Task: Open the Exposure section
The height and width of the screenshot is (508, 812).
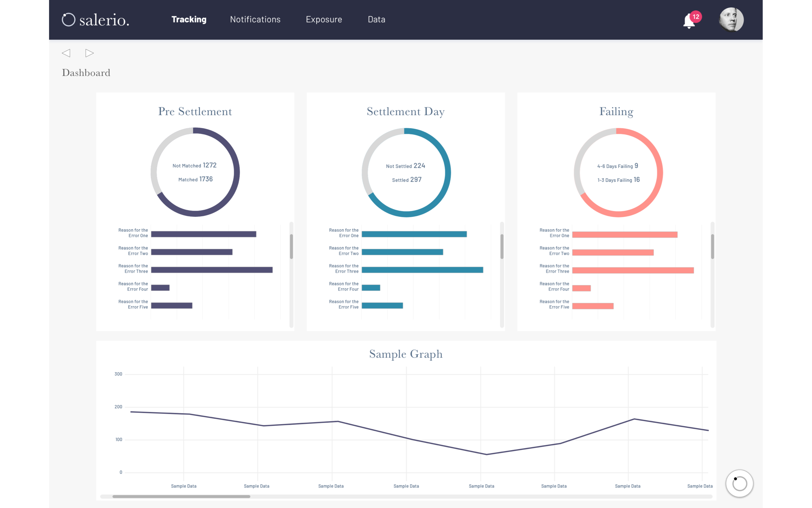Action: (x=324, y=20)
